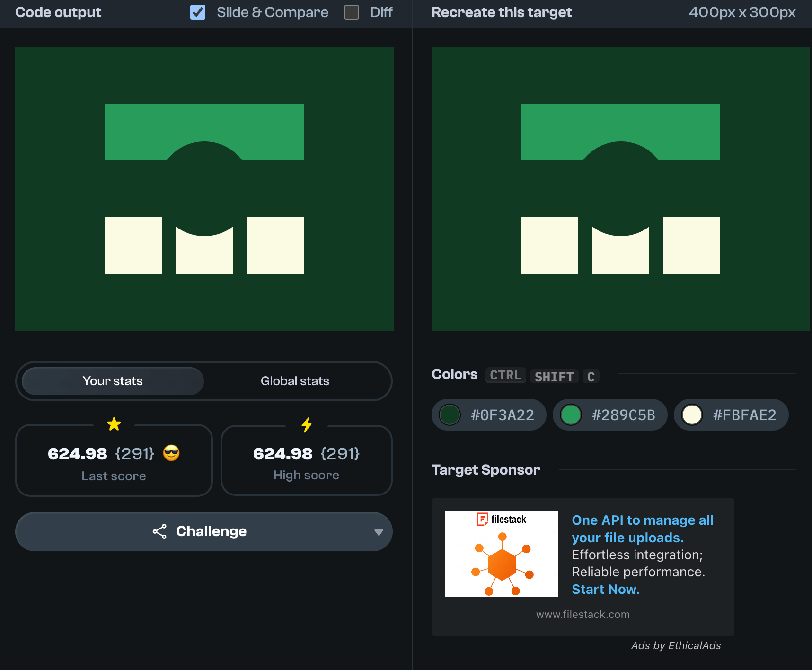
Task: Click the code output preview image
Action: click(204, 189)
